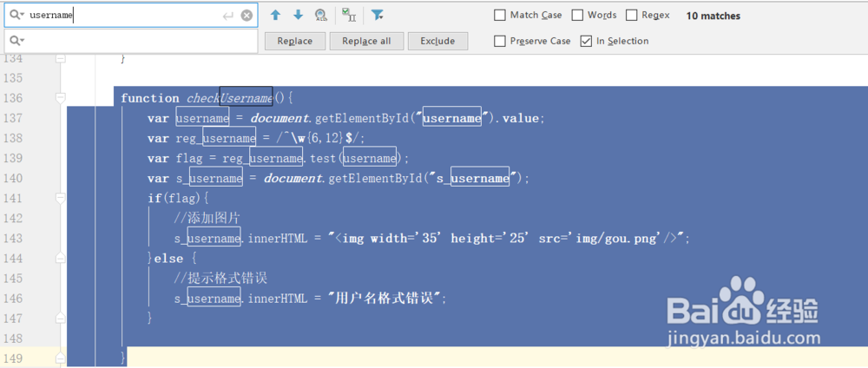Click the comment //添加图片
The height and width of the screenshot is (368, 868).
(x=206, y=218)
